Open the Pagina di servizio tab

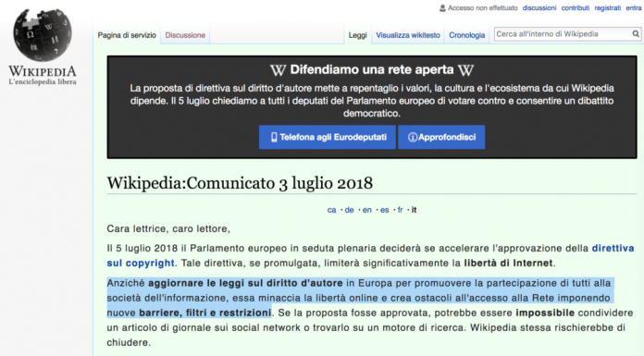[127, 35]
